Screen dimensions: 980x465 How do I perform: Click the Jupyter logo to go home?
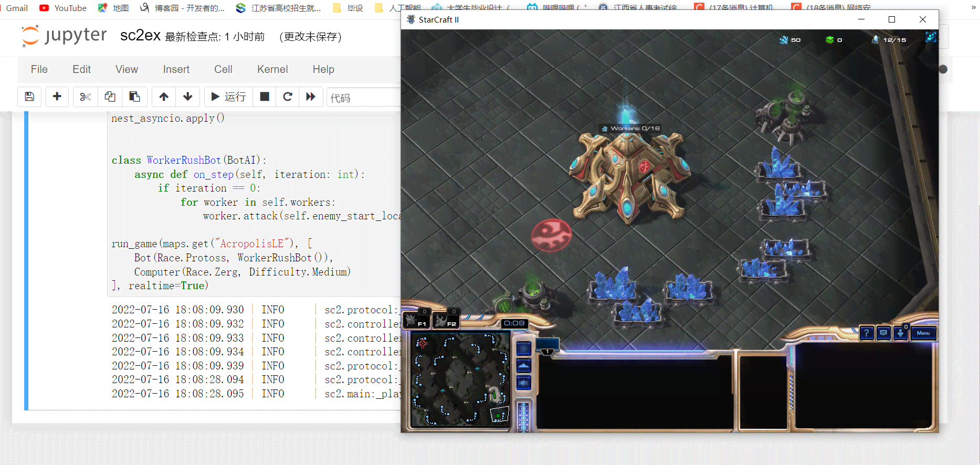coord(64,36)
